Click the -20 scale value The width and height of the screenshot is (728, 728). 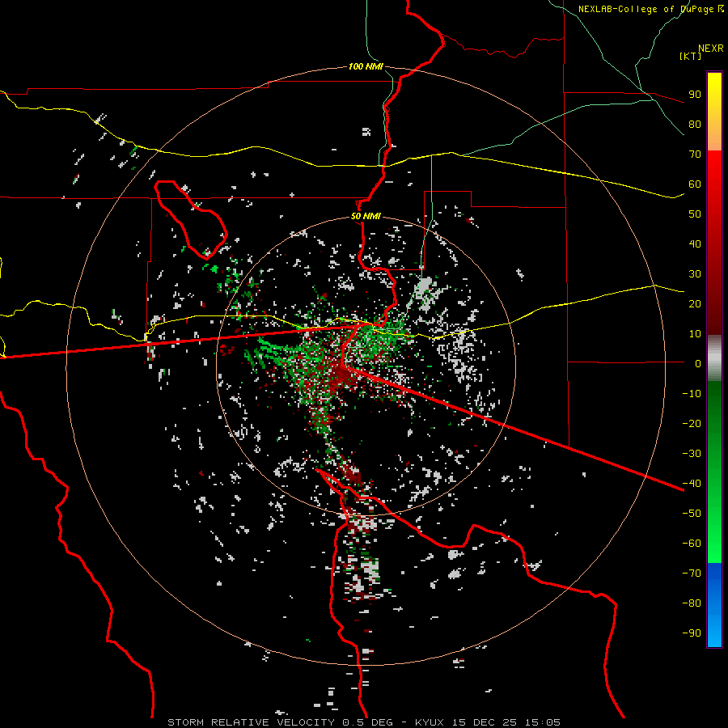[692, 423]
